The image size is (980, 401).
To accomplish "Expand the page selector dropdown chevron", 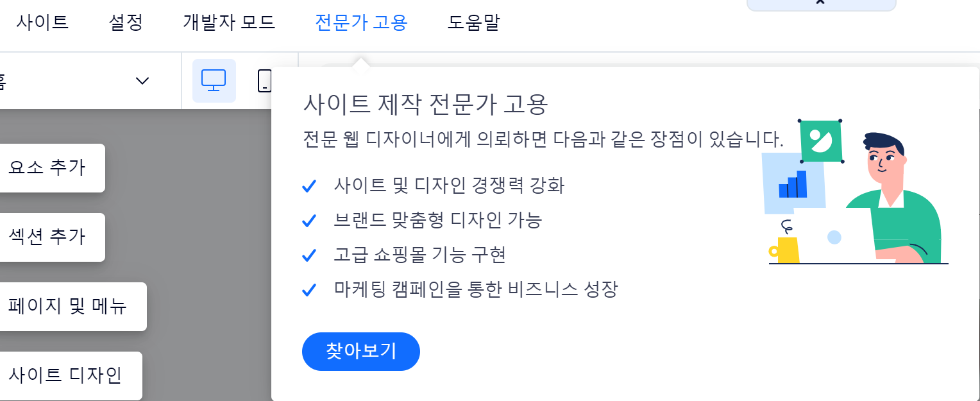I will coord(142,81).
